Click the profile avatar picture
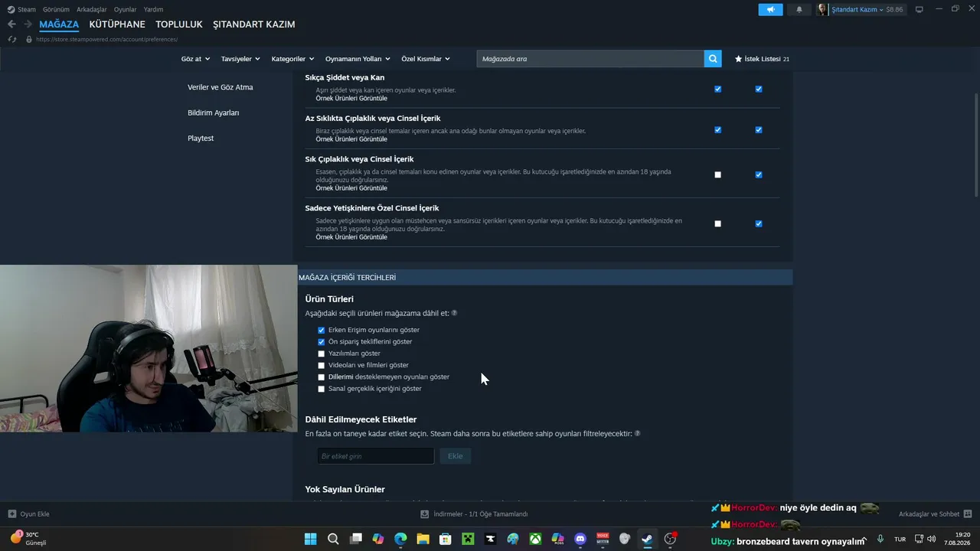Screen dimensions: 980x551 (x=822, y=9)
